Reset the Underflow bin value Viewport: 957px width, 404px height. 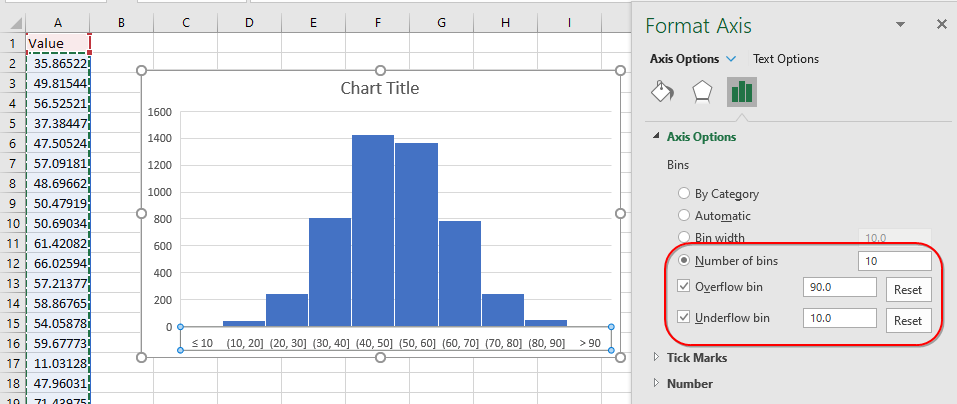(x=908, y=320)
